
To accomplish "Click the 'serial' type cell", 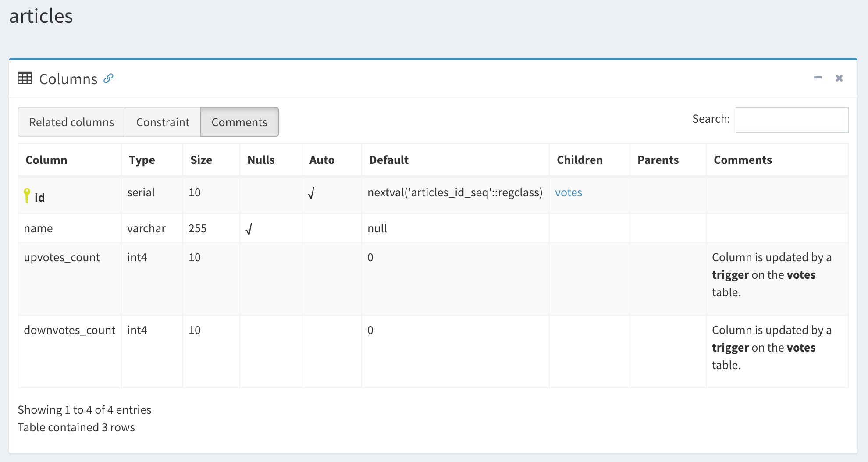I will (152, 195).
